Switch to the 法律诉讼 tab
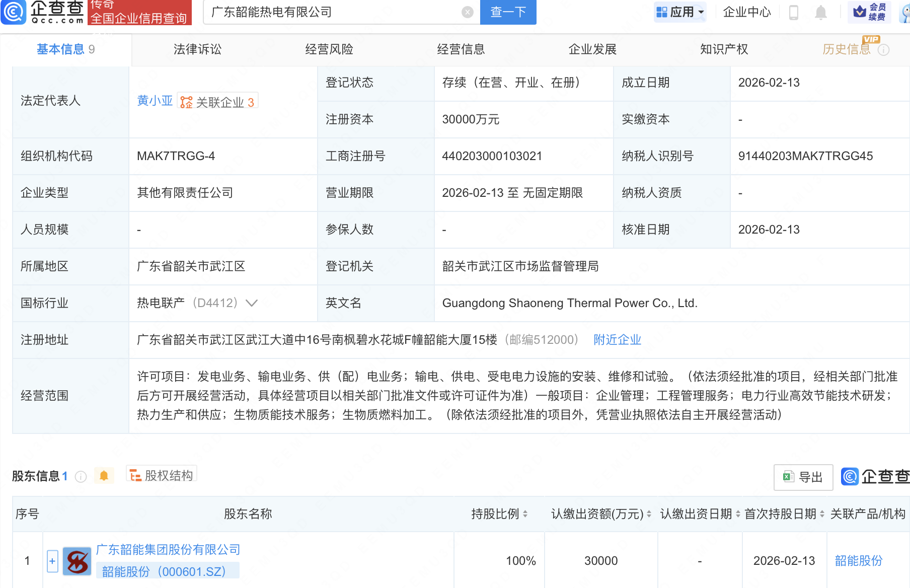Screen dimensions: 910x588 pyautogui.click(x=197, y=49)
